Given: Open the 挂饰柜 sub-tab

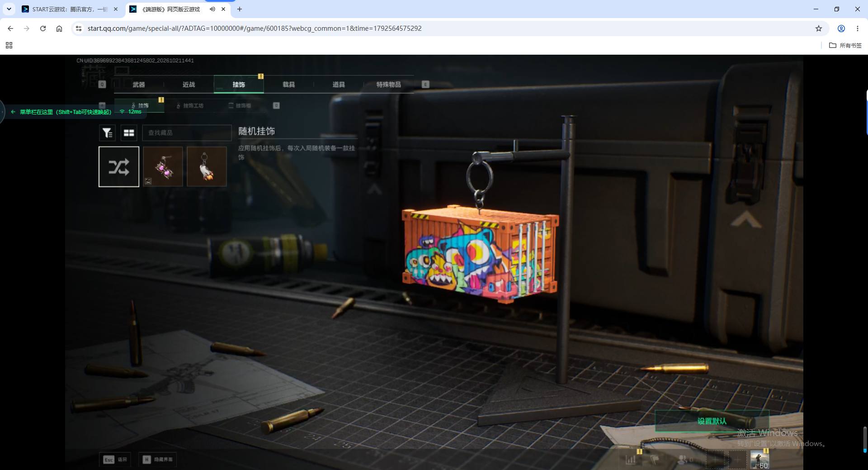Looking at the screenshot, I should click(240, 105).
